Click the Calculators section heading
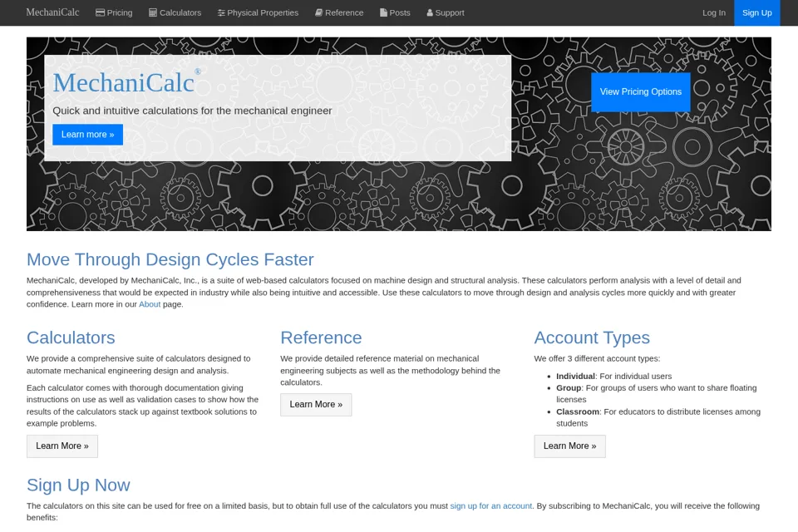 71,337
